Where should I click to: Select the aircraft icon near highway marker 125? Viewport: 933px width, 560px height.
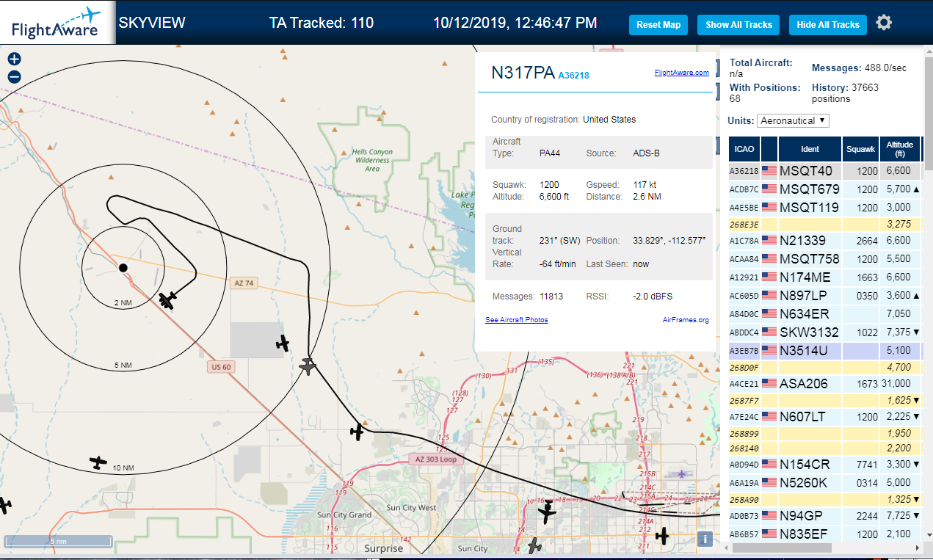point(357,432)
